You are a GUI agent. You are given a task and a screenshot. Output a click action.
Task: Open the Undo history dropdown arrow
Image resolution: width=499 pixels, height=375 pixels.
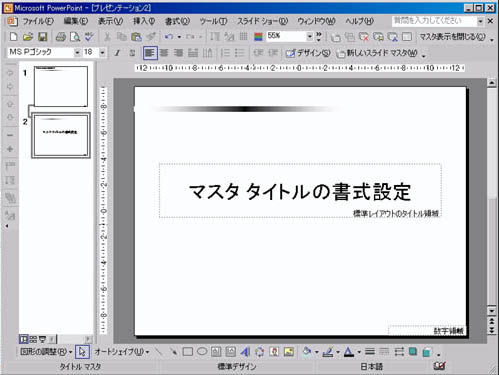pyautogui.click(x=179, y=37)
